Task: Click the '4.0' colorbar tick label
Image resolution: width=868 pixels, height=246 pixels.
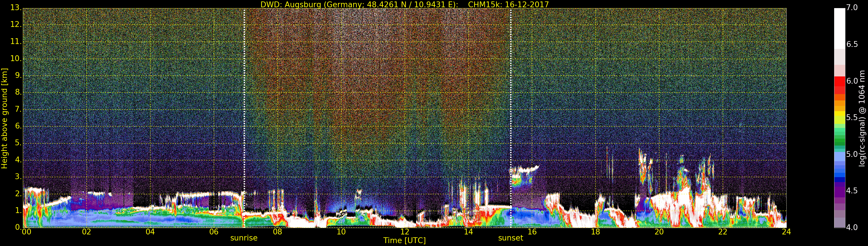Action: (852, 227)
